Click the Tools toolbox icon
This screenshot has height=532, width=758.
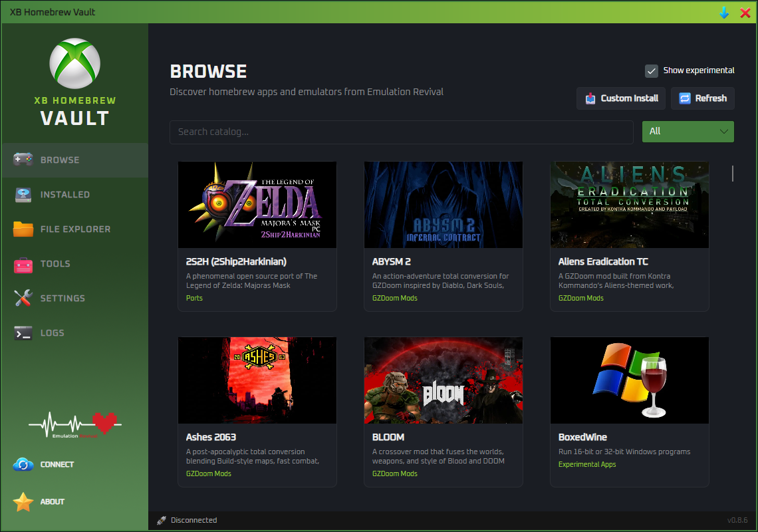coord(23,264)
